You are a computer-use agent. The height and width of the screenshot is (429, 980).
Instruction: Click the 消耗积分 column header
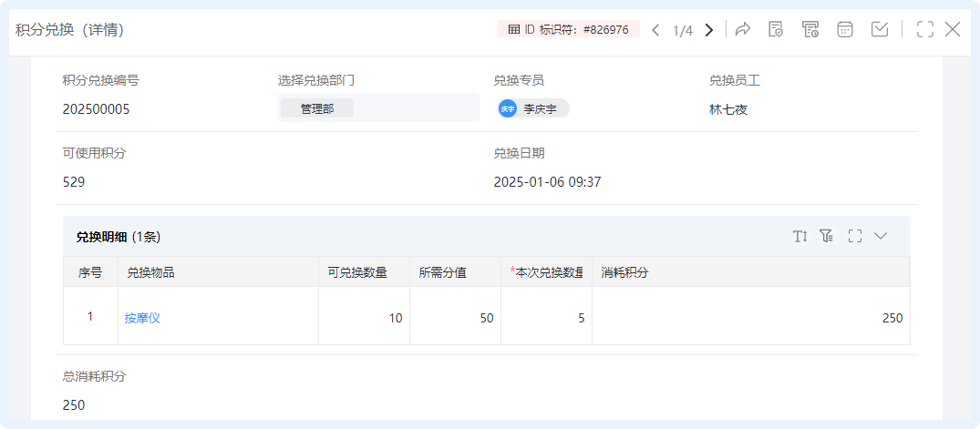(624, 272)
